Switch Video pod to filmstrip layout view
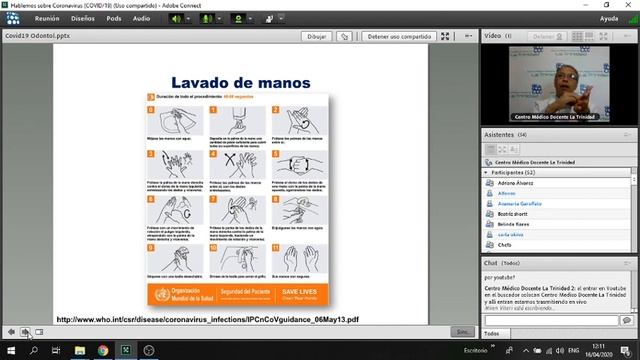Viewport: 640px width, 360px height. click(589, 36)
